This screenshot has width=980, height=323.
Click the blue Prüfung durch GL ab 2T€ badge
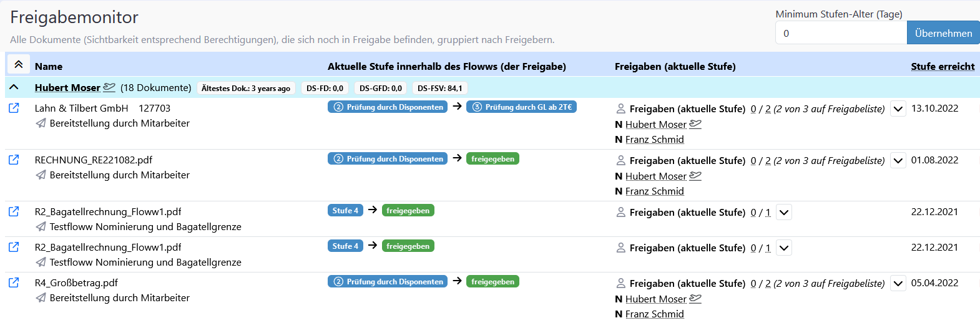[x=521, y=107]
